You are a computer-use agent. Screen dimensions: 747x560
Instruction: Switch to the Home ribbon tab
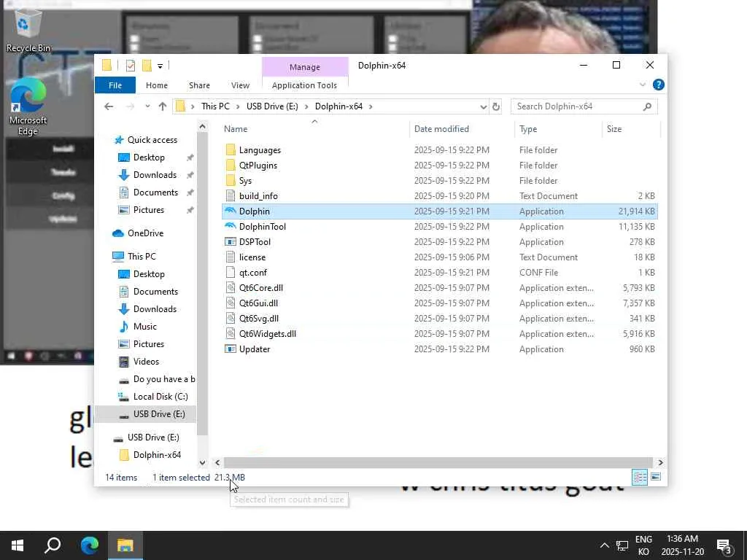point(157,85)
